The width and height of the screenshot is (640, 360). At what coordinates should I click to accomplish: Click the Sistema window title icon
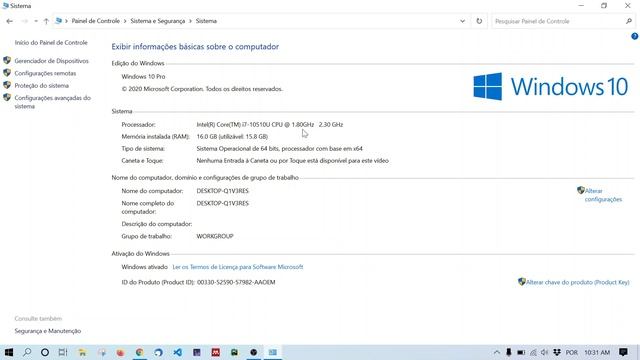(x=5, y=6)
